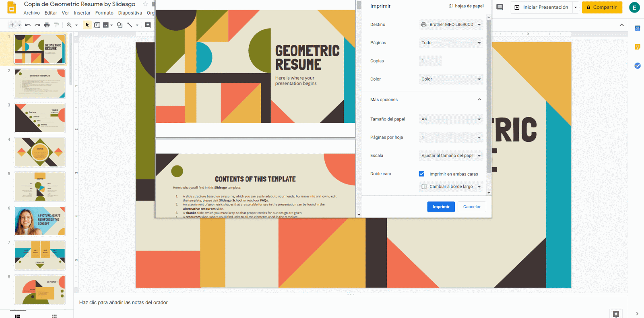Add a comment with the toolbar icon
Viewport: 644px width, 318px height.
148,25
